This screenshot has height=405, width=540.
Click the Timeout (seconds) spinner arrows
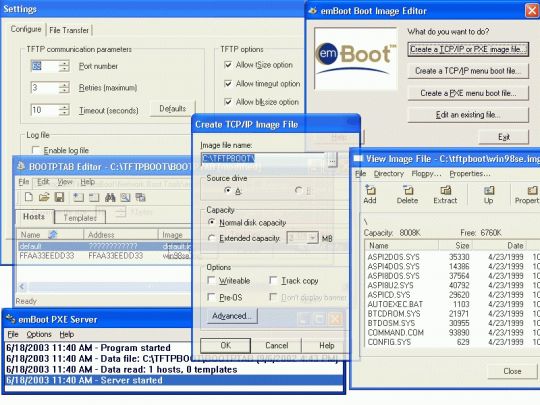pyautogui.click(x=64, y=110)
